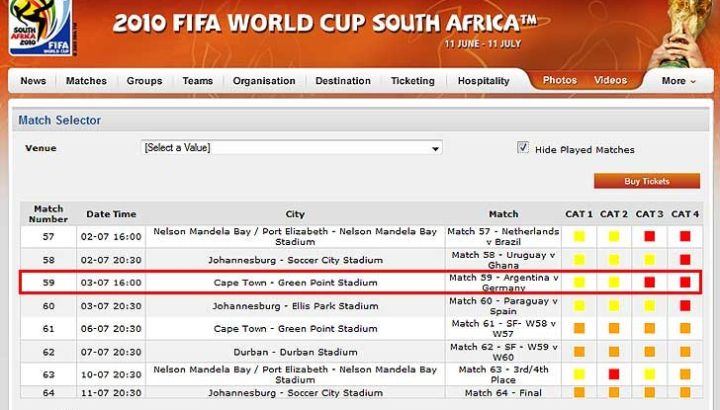720x410 pixels.
Task: Open the News menu item
Action: pos(33,81)
